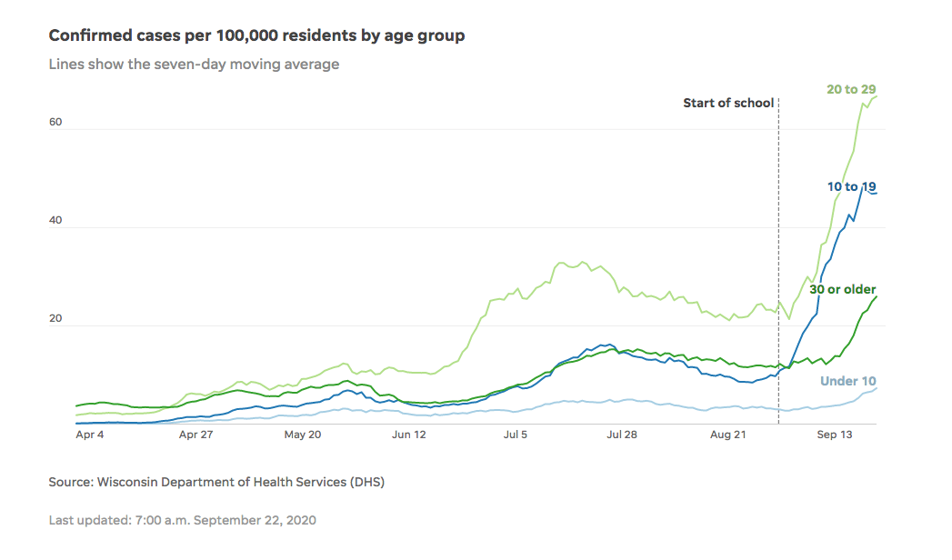The height and width of the screenshot is (560, 952).
Task: Select the '10 to 19' series label
Action: pyautogui.click(x=851, y=186)
